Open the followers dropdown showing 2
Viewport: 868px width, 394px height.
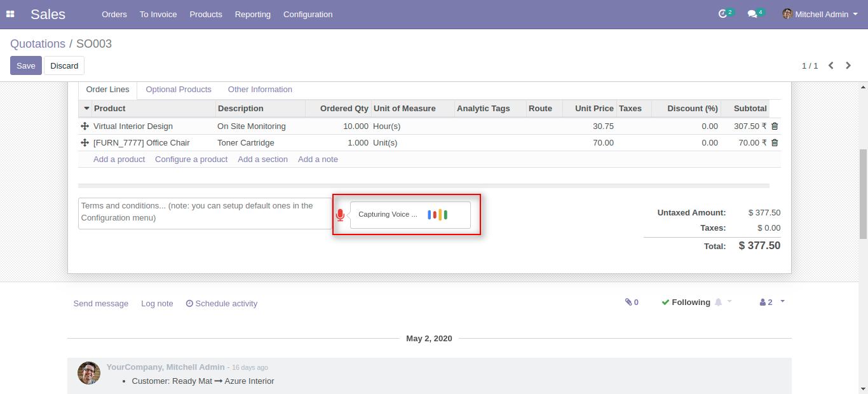click(767, 302)
